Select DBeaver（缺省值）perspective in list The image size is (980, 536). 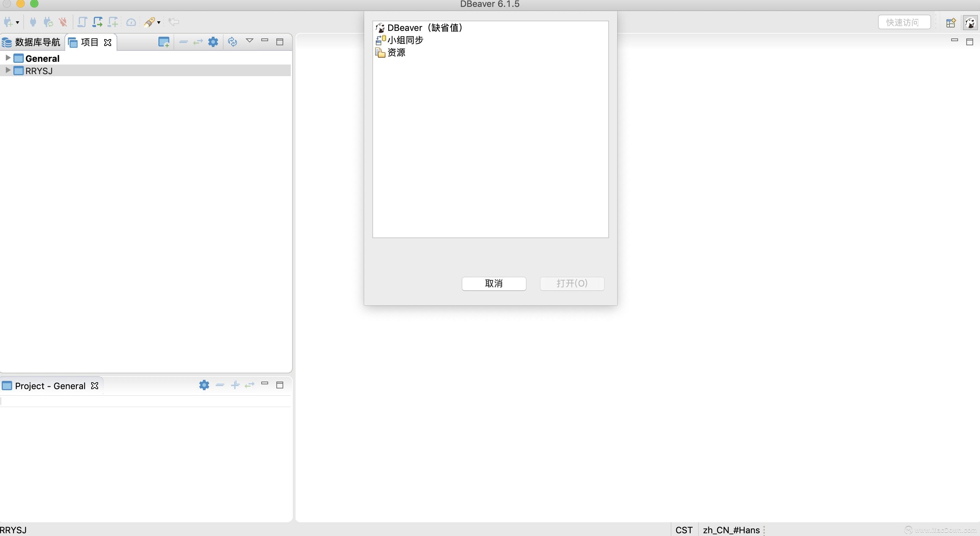coord(424,28)
